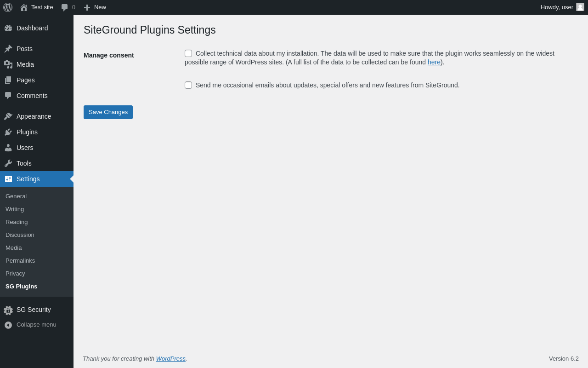
Task: Click the SG Security gear-lock icon
Action: (x=8, y=310)
